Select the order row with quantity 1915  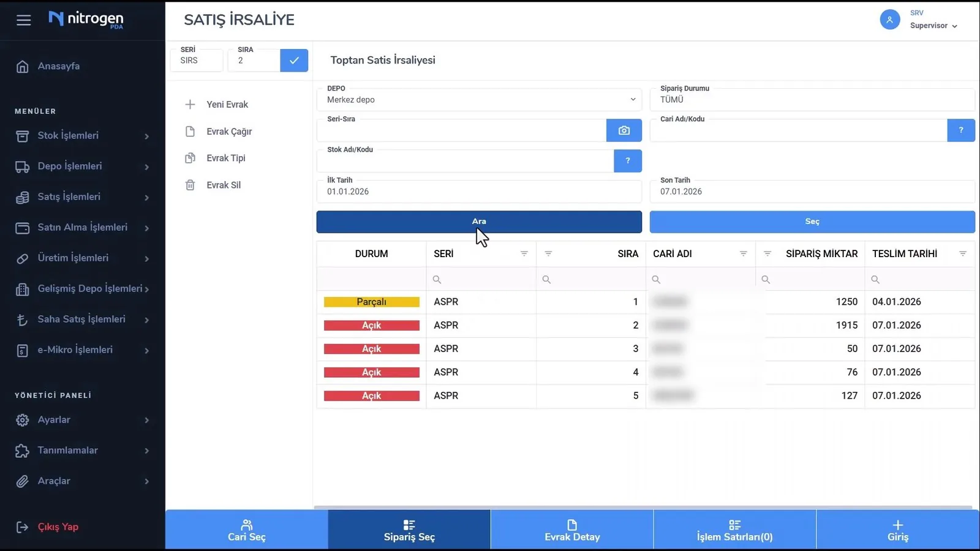click(x=646, y=325)
